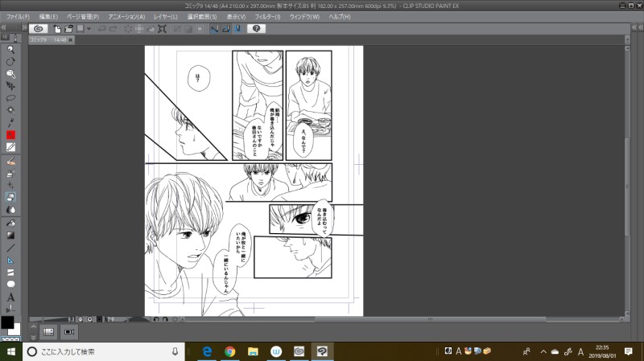Select the Gradient tool

tap(10, 236)
